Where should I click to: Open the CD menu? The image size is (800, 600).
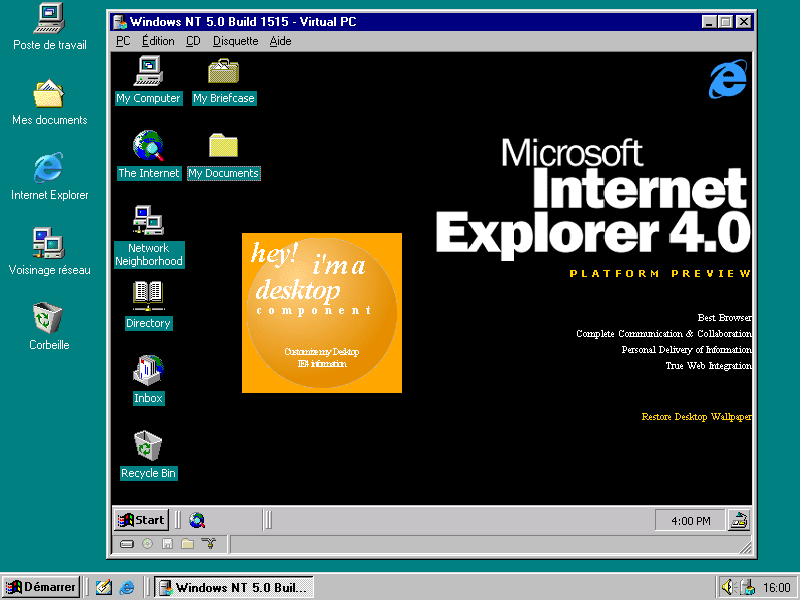193,41
